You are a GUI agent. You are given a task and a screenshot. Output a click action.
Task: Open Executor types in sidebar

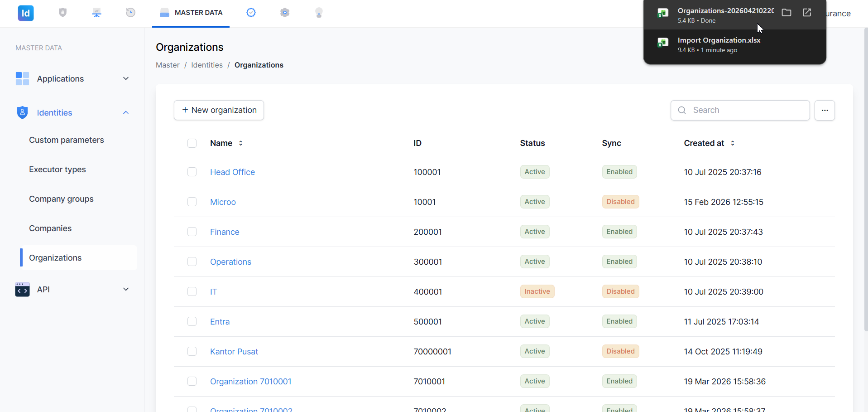coord(58,170)
